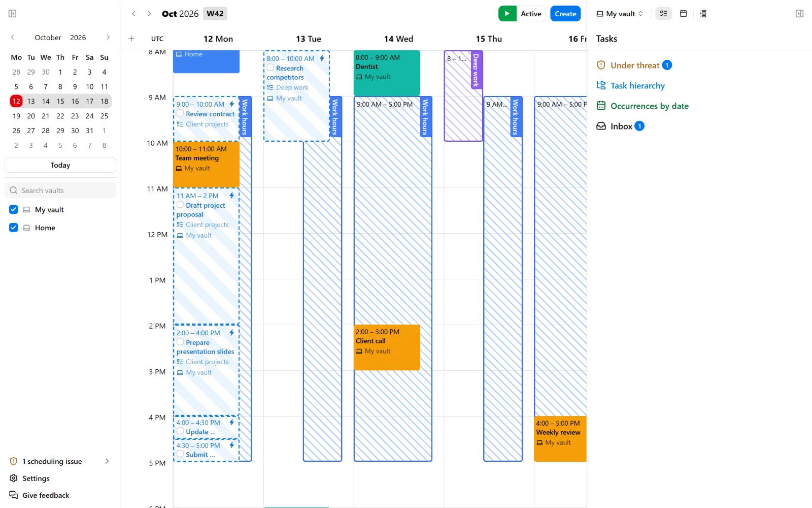
Task: Go to previous week arrow
Action: (134, 14)
